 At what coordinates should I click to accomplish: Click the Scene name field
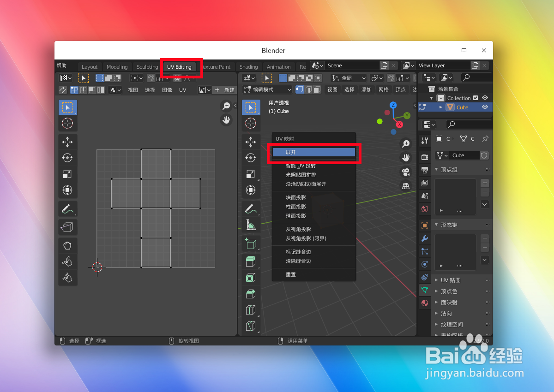tap(352, 65)
